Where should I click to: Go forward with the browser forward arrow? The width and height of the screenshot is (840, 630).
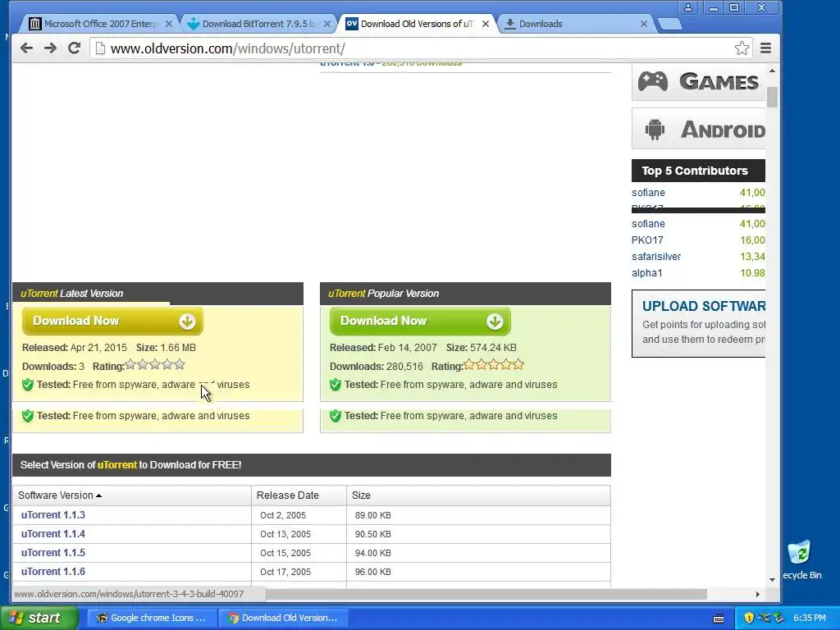pos(50,48)
